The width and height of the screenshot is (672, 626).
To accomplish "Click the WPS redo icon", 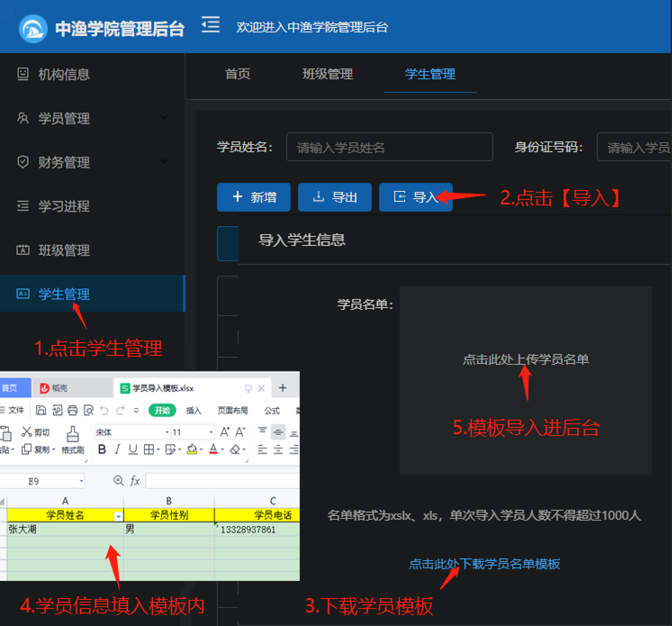I will point(120,410).
